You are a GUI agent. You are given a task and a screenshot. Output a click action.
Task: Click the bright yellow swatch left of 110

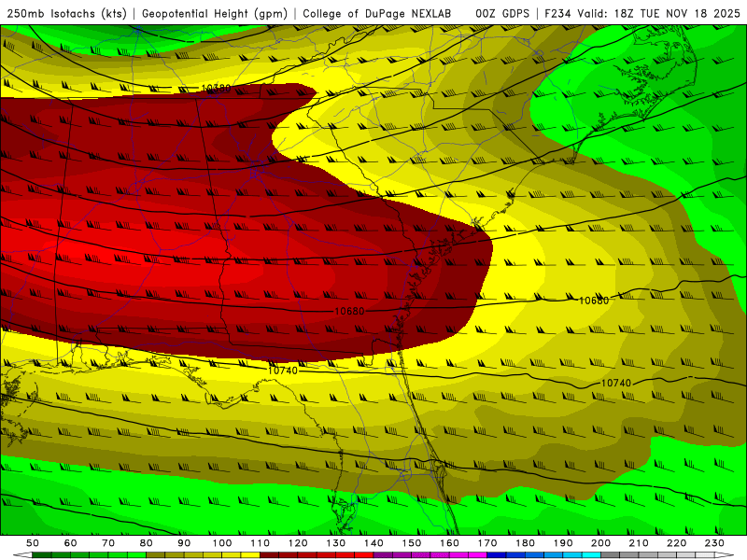click(250, 555)
